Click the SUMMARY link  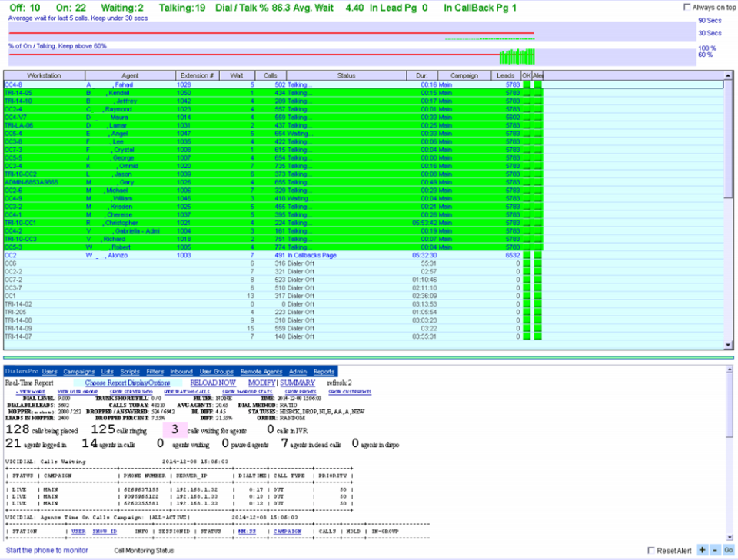[x=298, y=383]
